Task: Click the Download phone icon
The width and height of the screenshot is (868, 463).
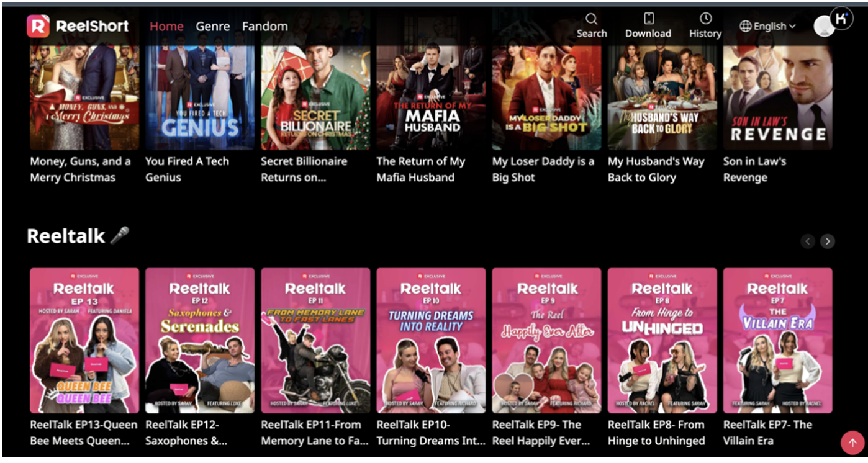Action: point(648,18)
